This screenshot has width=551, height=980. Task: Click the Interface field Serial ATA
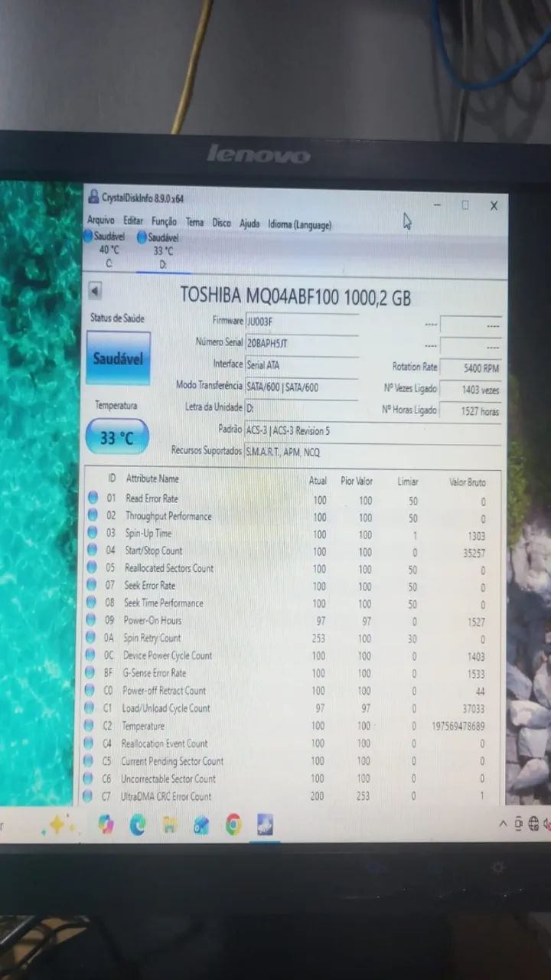click(302, 365)
